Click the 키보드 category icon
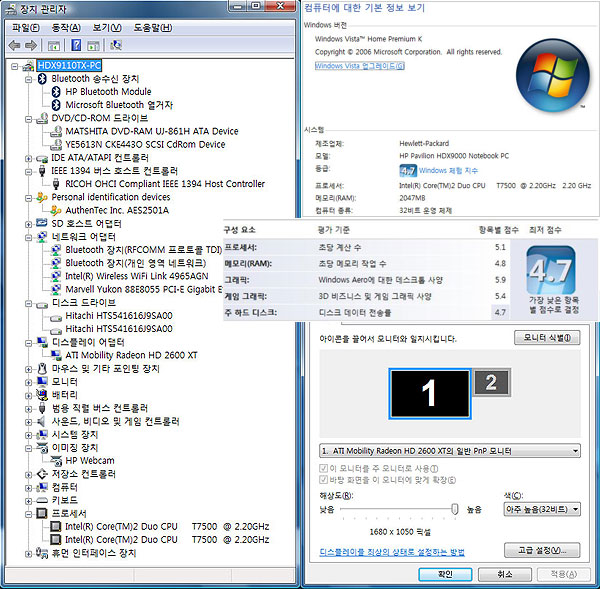The image size is (600, 589). point(42,500)
